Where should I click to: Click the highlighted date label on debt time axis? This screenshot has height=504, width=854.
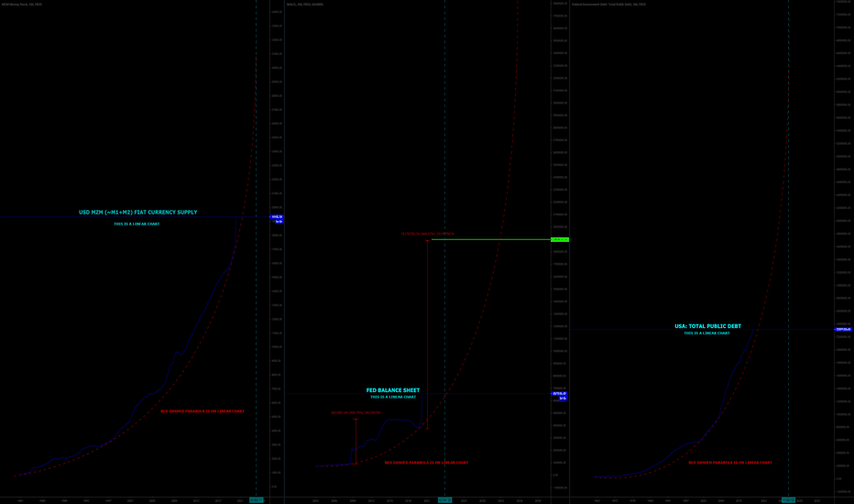click(x=788, y=500)
